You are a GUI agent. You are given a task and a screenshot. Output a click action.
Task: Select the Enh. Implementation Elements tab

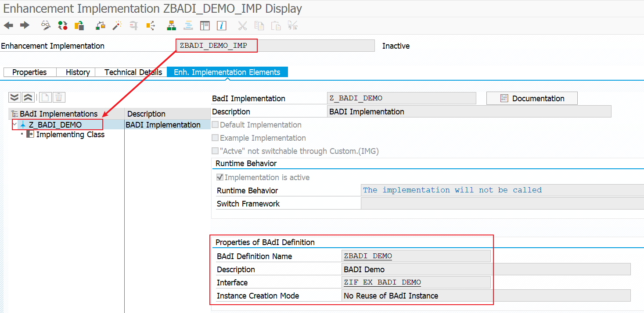tap(227, 72)
